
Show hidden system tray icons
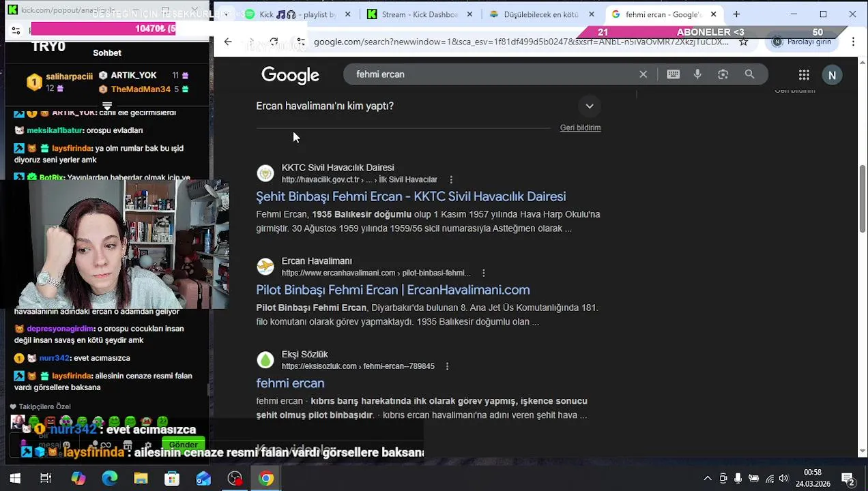pyautogui.click(x=708, y=479)
